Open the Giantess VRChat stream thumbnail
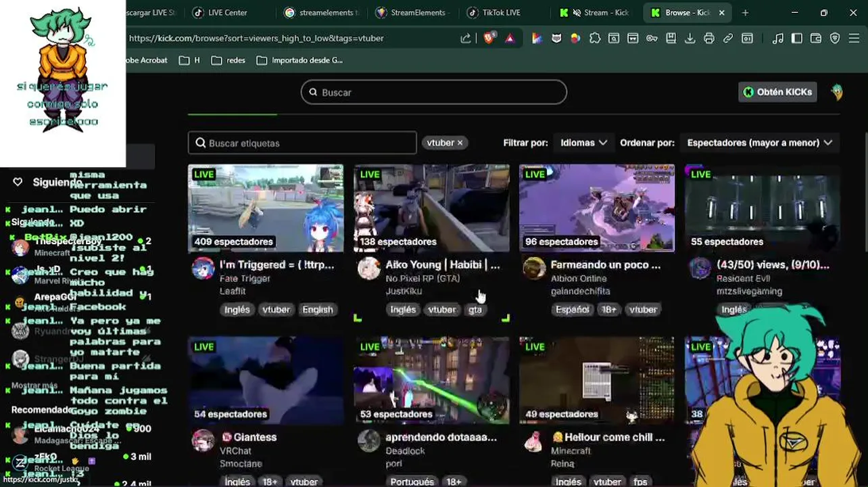 pos(266,381)
